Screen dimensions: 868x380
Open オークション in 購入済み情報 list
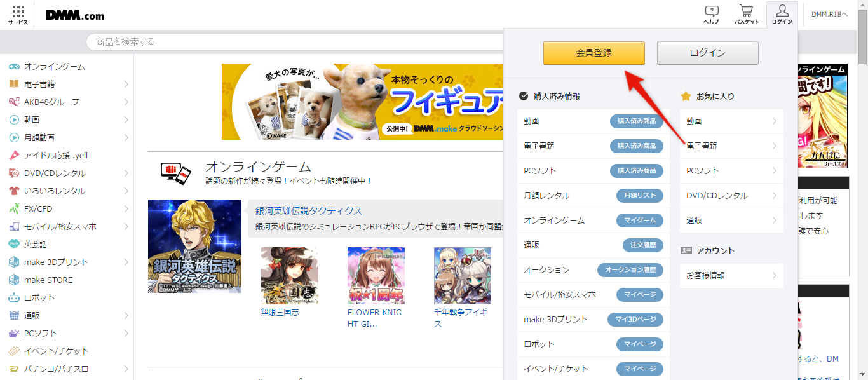[546, 269]
